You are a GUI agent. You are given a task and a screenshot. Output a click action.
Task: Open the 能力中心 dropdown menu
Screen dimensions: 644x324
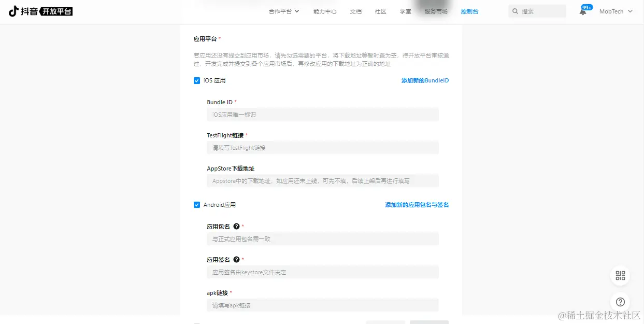click(x=325, y=11)
